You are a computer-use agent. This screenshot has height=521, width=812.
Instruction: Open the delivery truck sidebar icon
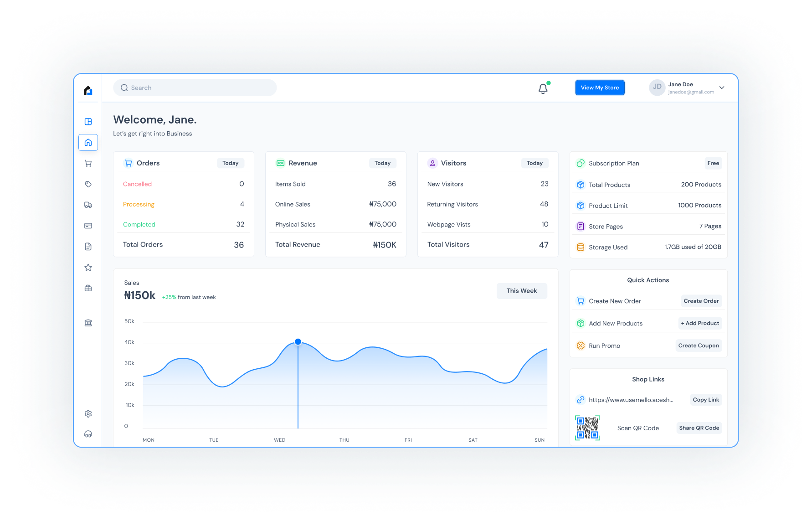88,205
